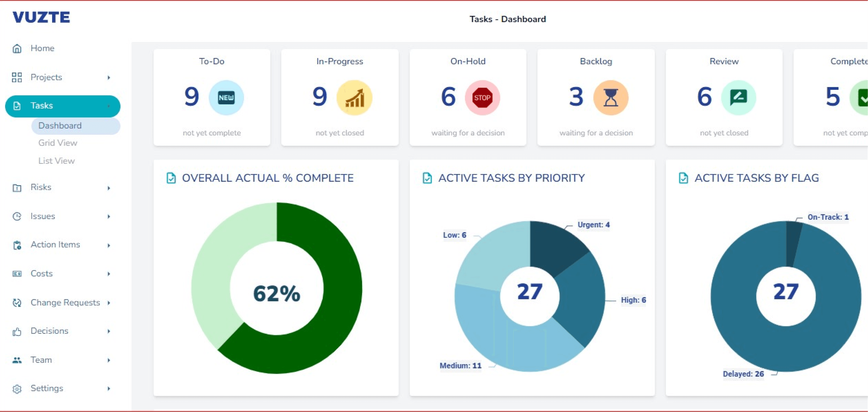
Task: Select the List View submenu item
Action: (57, 161)
